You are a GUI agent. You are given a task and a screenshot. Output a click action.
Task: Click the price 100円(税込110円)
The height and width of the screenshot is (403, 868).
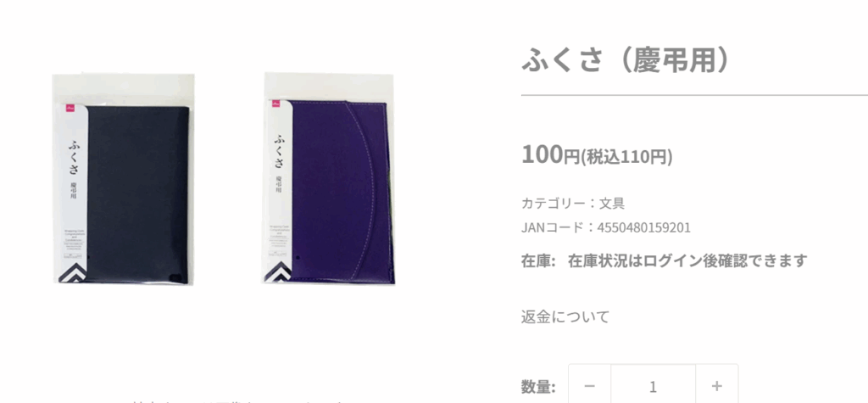597,155
